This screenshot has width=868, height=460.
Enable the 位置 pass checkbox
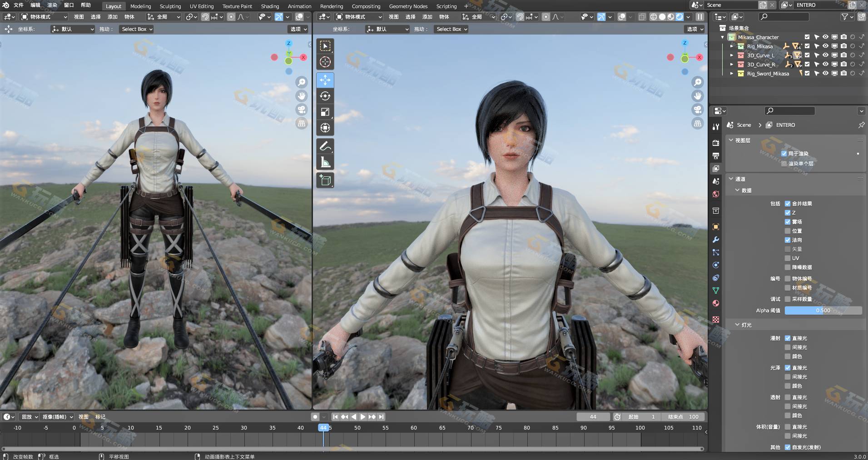(788, 231)
